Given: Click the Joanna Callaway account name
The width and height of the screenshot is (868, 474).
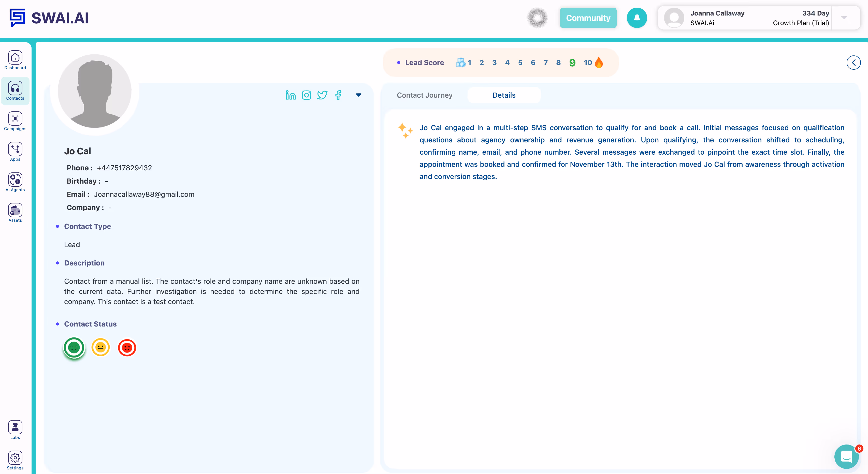Looking at the screenshot, I should (717, 13).
